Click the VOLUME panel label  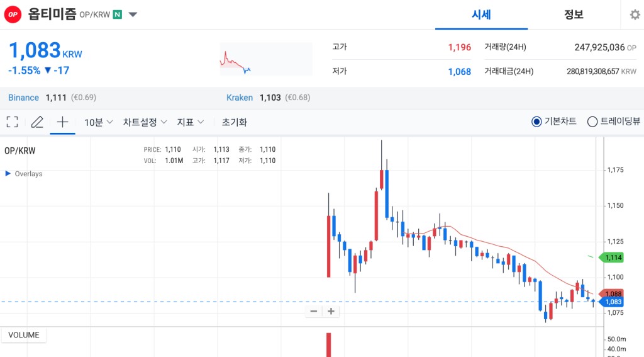[x=23, y=335]
